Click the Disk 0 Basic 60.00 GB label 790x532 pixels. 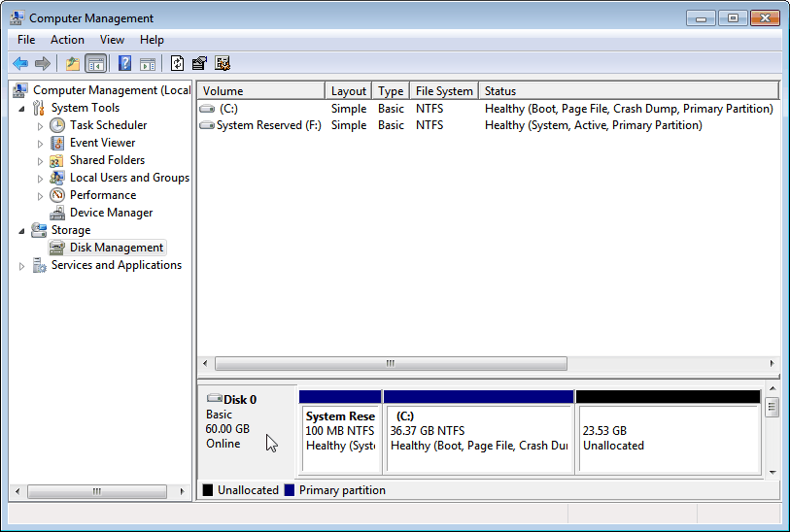click(x=247, y=432)
